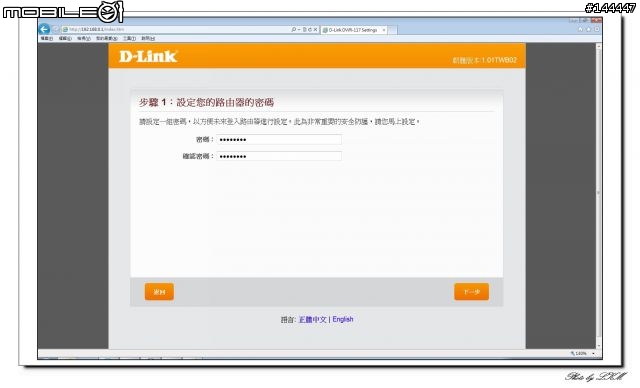The width and height of the screenshot is (640, 388).
Task: Switch language to 正體中文
Action: [313, 319]
